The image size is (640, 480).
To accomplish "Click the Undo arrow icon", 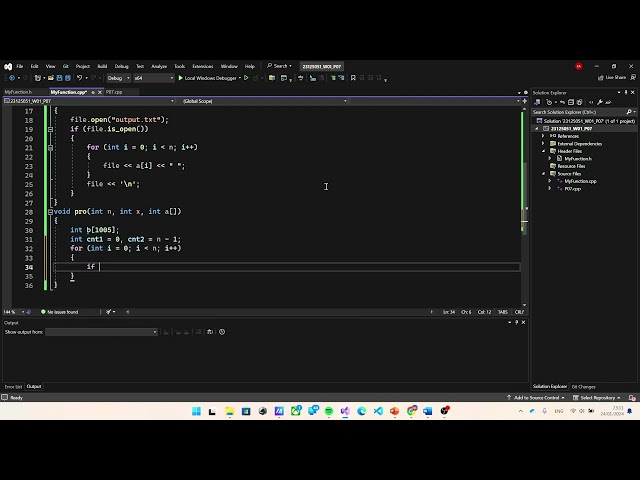I will click(x=79, y=78).
